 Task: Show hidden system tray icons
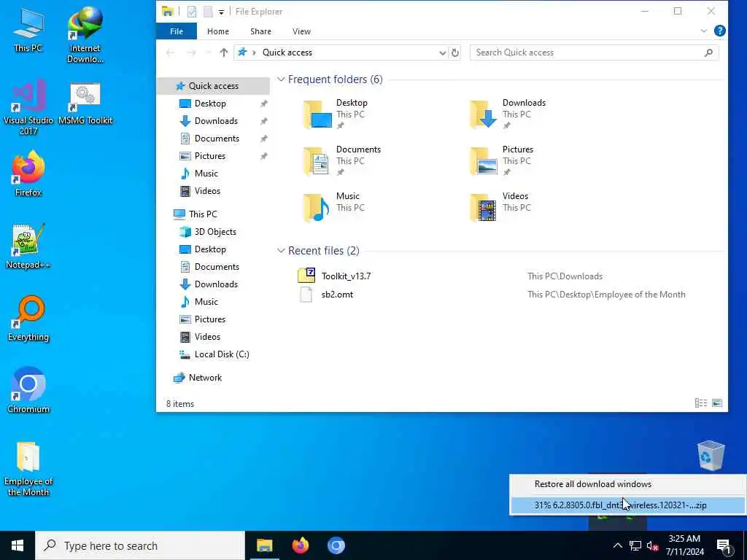pos(617,545)
